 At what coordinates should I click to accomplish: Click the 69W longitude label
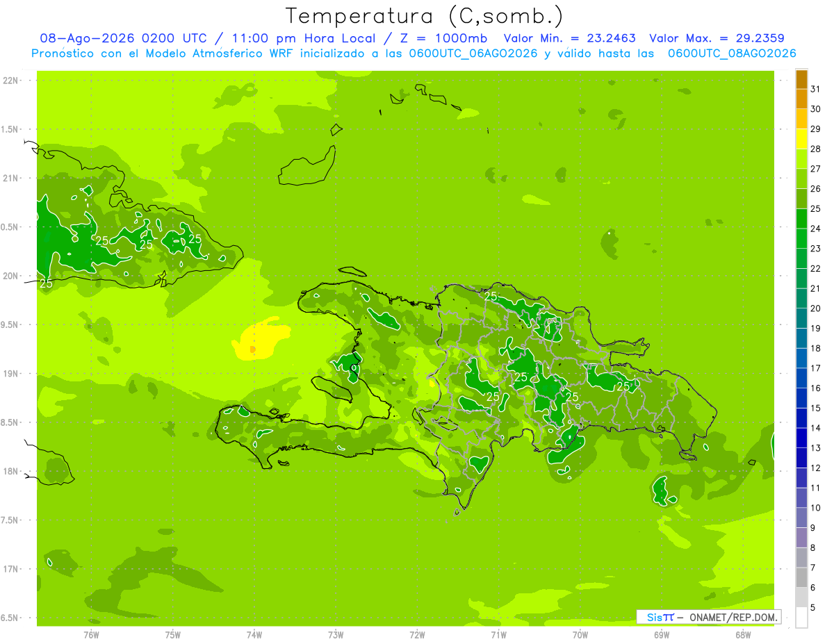662,635
